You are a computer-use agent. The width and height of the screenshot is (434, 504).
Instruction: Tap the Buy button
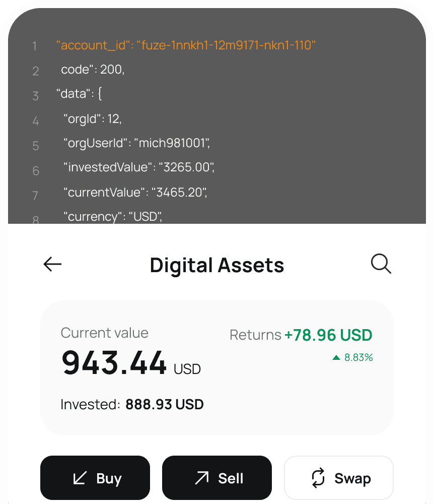pos(95,478)
